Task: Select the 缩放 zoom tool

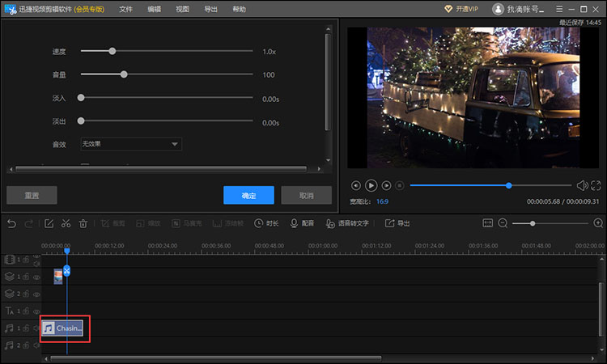Action: pos(148,223)
